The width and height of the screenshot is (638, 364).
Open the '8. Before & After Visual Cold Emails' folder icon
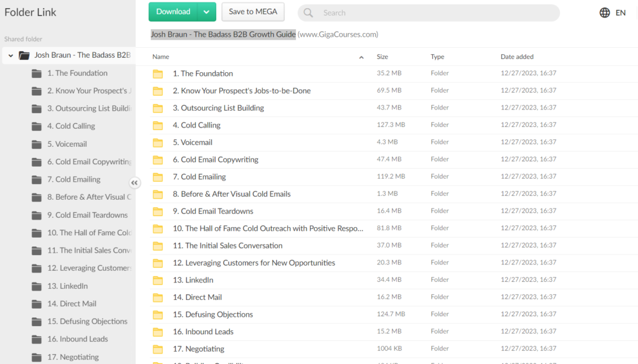tap(158, 194)
